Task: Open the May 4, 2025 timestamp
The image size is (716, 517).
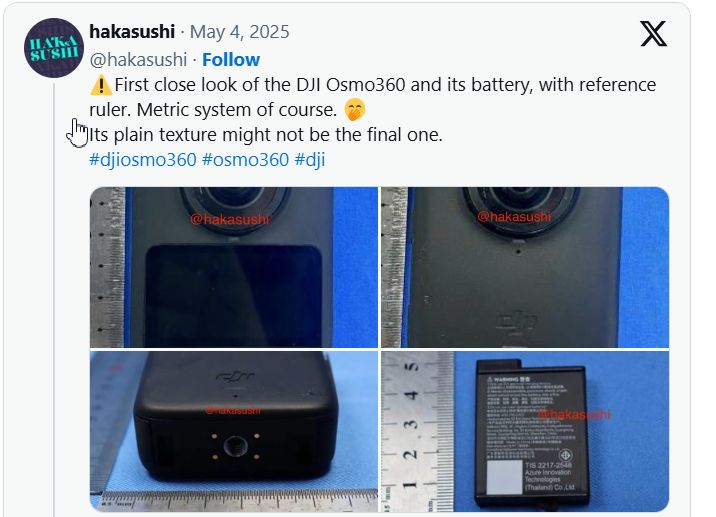Action: pos(239,32)
